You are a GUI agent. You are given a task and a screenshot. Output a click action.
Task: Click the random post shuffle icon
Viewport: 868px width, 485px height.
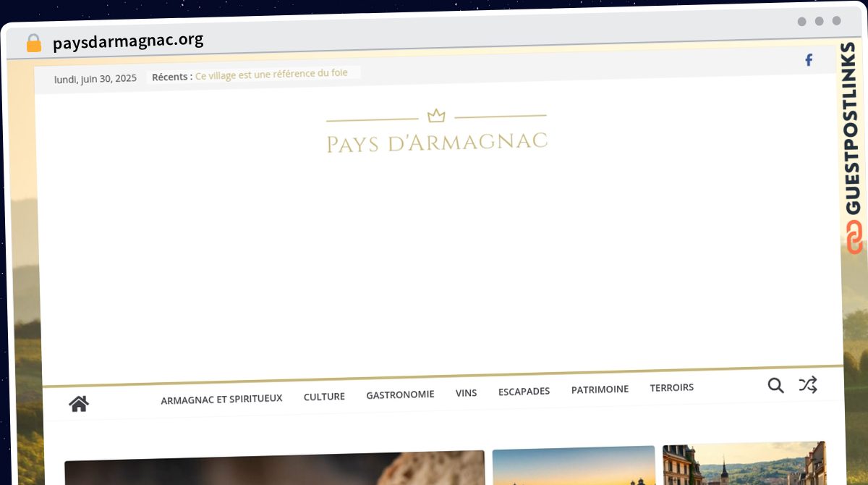807,385
